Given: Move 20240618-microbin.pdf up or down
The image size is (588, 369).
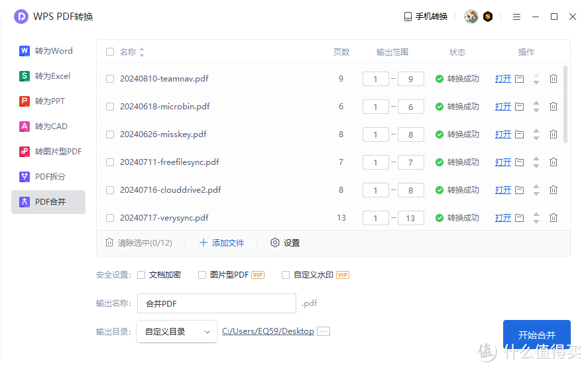Looking at the screenshot, I should (x=536, y=107).
